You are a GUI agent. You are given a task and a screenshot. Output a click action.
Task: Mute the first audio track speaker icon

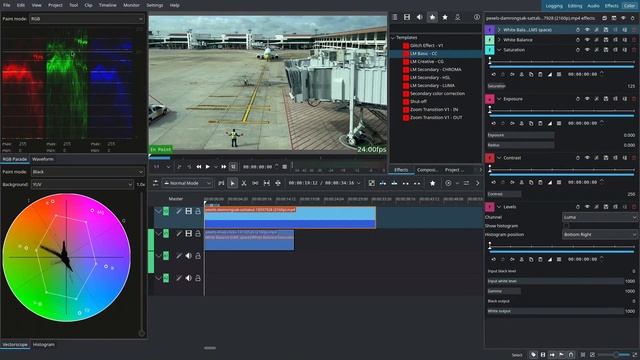(188, 256)
